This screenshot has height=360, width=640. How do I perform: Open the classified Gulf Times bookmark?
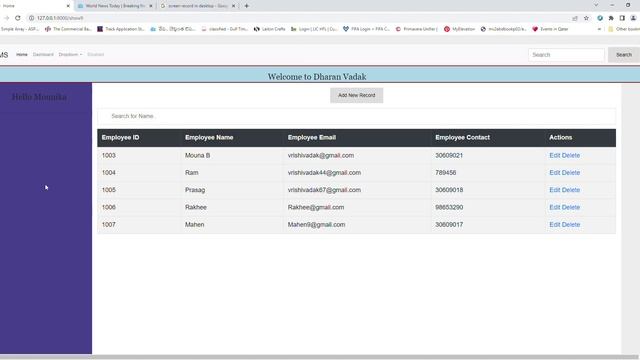224,29
